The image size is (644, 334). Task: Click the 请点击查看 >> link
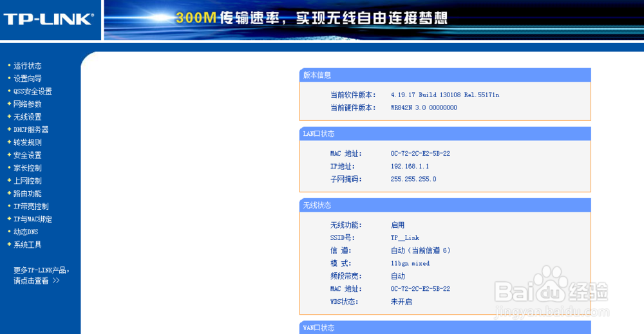36,281
